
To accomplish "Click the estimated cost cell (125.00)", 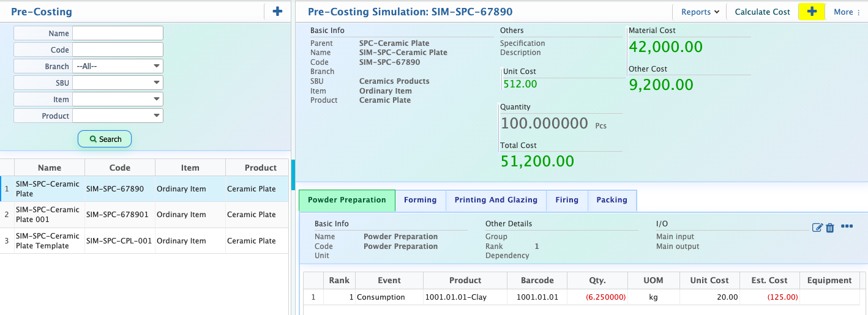I will coord(769,297).
